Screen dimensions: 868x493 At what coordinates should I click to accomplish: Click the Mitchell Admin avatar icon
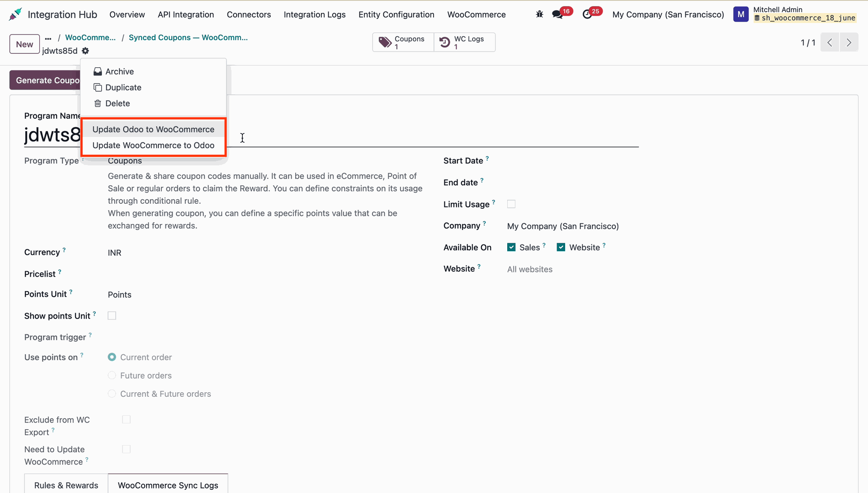[741, 14]
